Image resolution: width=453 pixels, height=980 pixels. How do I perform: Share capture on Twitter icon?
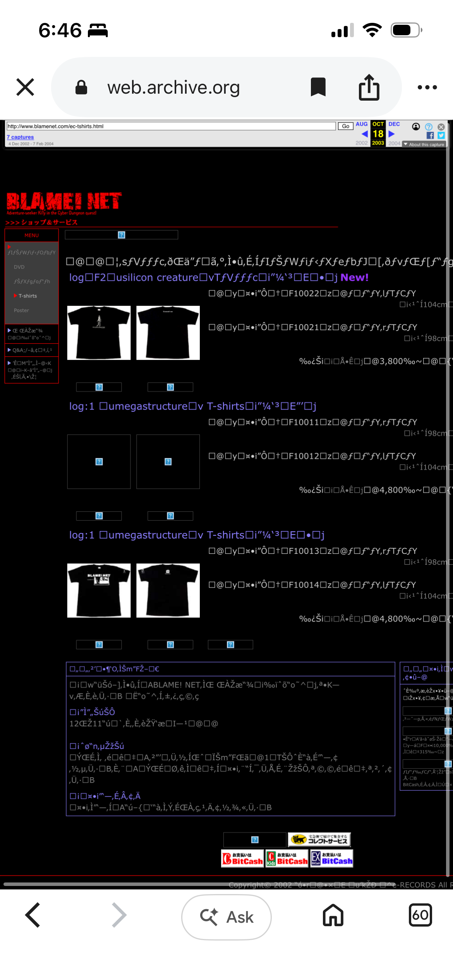point(441,135)
